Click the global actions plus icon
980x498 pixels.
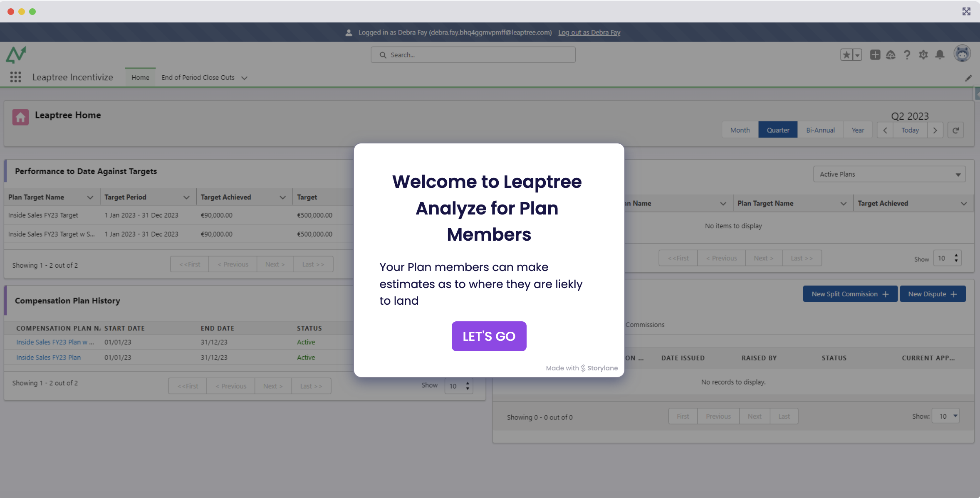875,55
